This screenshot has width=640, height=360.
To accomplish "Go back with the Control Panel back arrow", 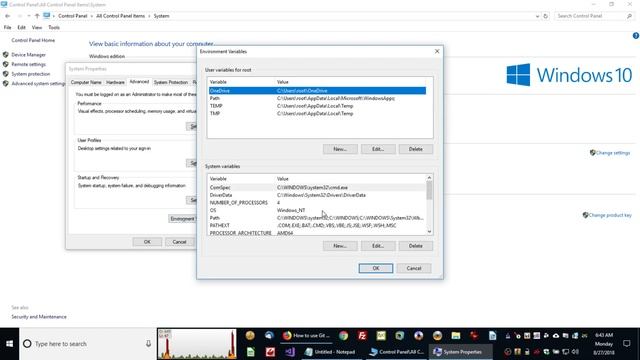I will [x=8, y=16].
